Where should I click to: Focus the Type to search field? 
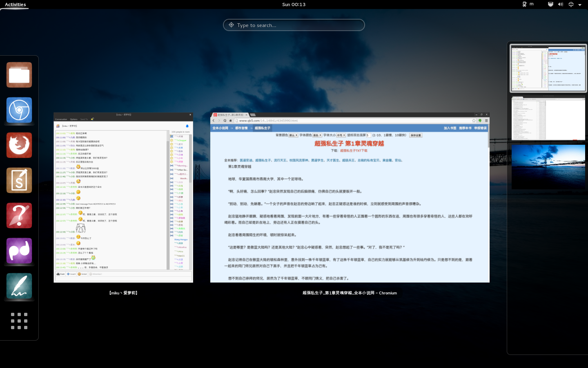click(x=294, y=25)
